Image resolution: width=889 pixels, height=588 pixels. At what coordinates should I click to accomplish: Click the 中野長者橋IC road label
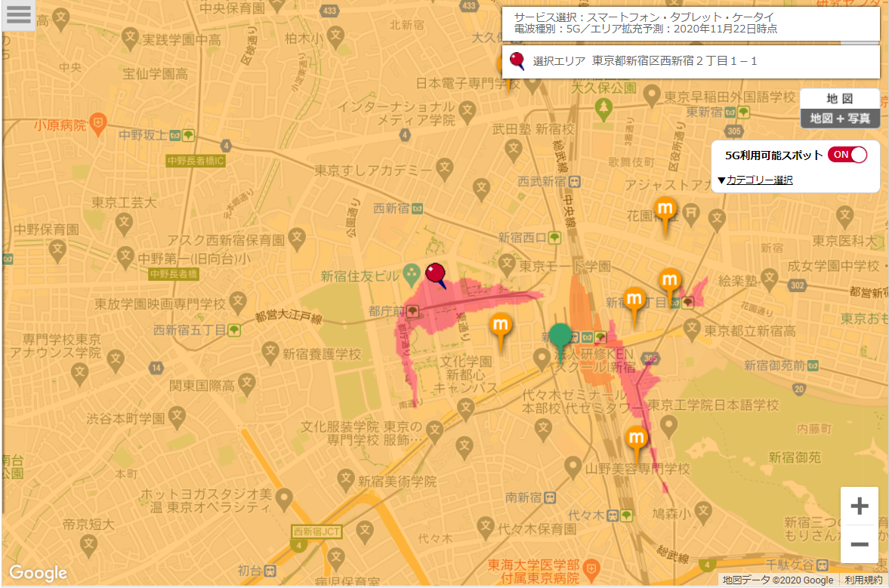coord(196,161)
